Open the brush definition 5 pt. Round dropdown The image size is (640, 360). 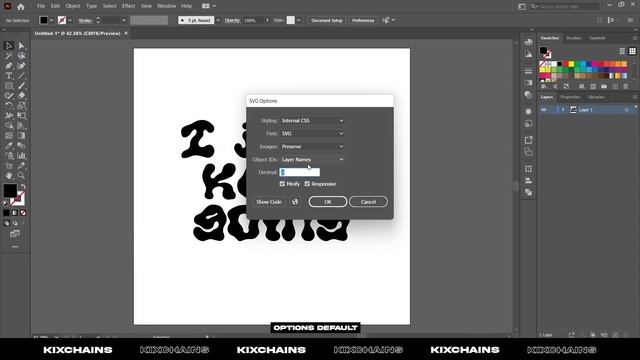[218, 20]
